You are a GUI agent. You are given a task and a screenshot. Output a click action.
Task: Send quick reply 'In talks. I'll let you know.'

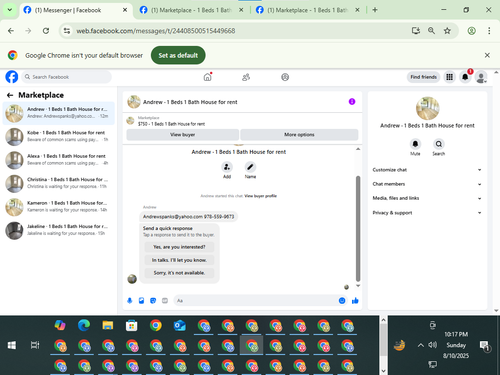click(179, 260)
